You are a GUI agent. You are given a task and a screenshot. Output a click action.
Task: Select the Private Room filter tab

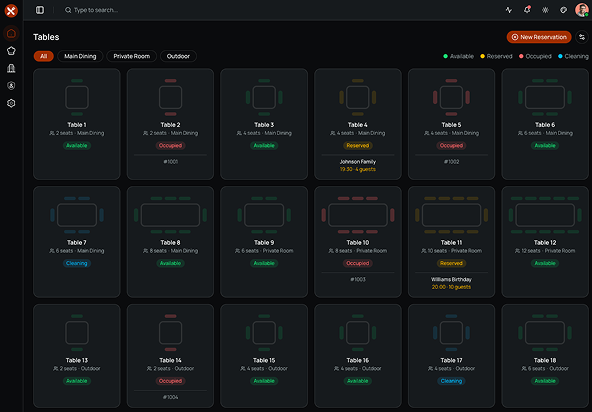131,56
